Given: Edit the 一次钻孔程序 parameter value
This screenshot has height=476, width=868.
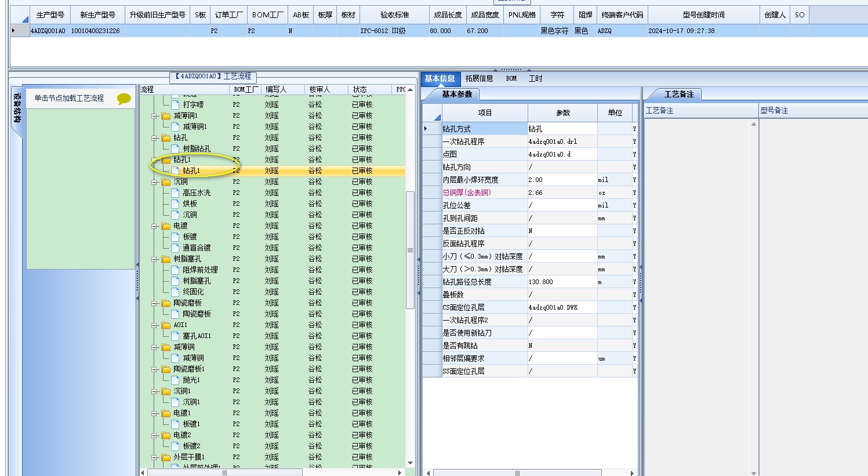Looking at the screenshot, I should click(x=562, y=141).
